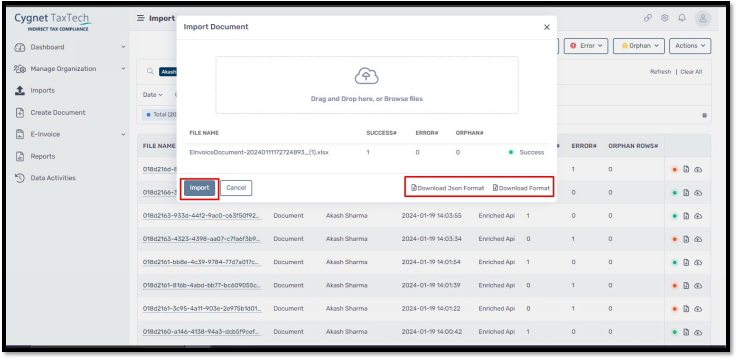Viewport: 737px width, 360px height.
Task: Click Cancel in Import Document dialog
Action: point(236,188)
